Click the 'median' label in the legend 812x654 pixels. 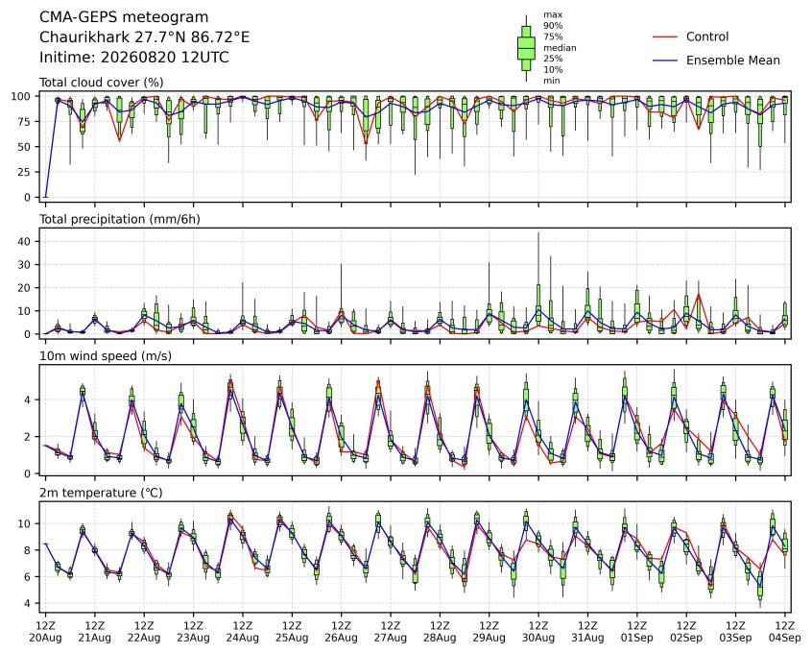[x=560, y=48]
